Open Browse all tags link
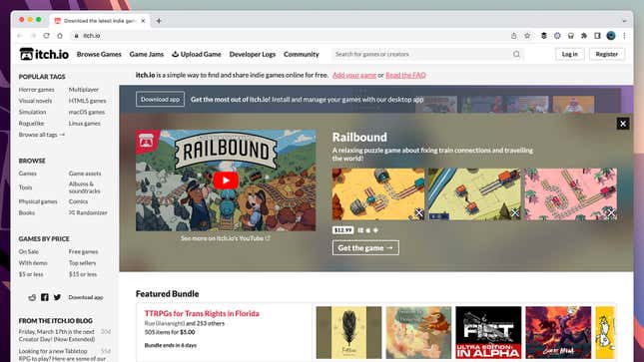This screenshot has width=644, height=362. pos(42,135)
